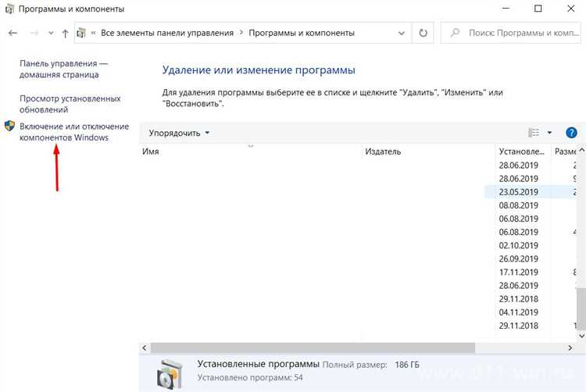
Task: Open the recent locations dropdown chevron
Action: coord(50,34)
